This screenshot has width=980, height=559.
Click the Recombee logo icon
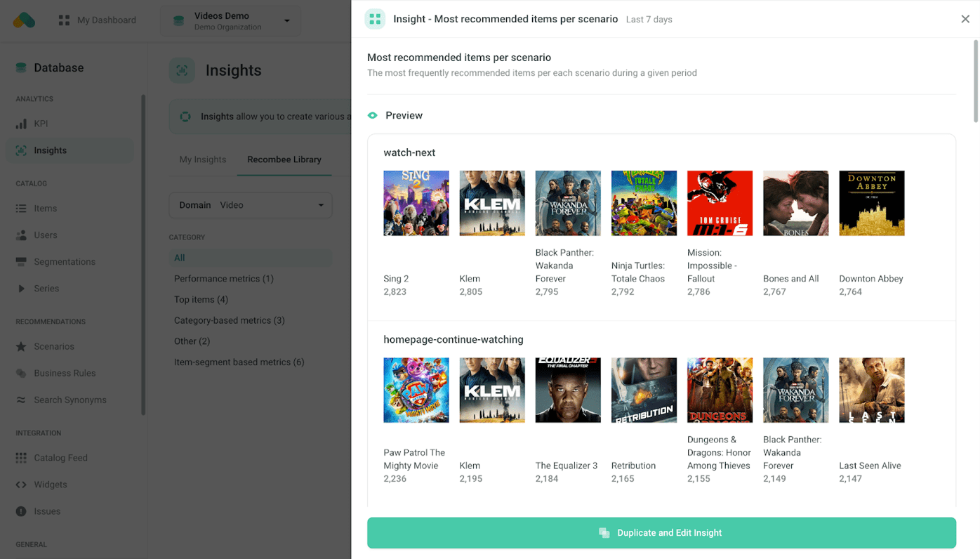pos(24,20)
